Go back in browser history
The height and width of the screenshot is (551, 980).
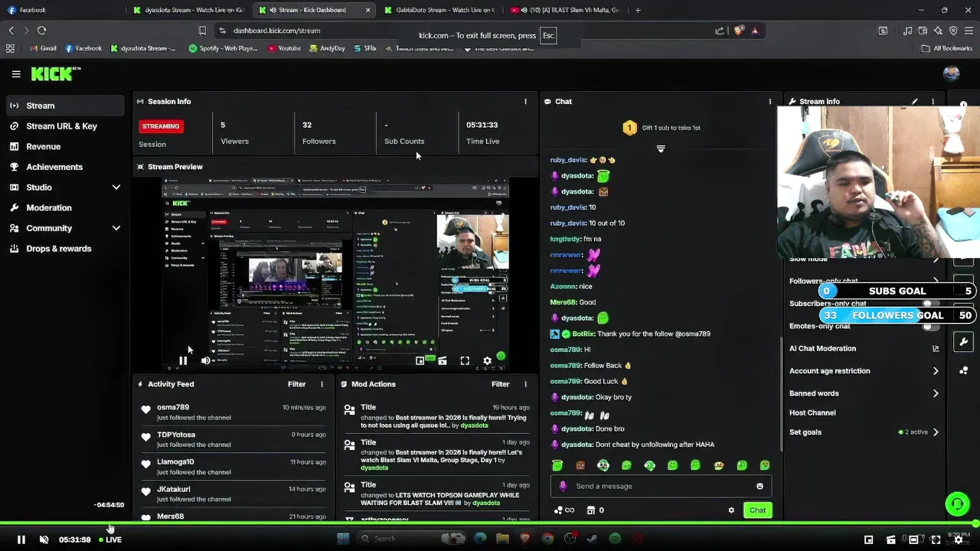coord(11,31)
